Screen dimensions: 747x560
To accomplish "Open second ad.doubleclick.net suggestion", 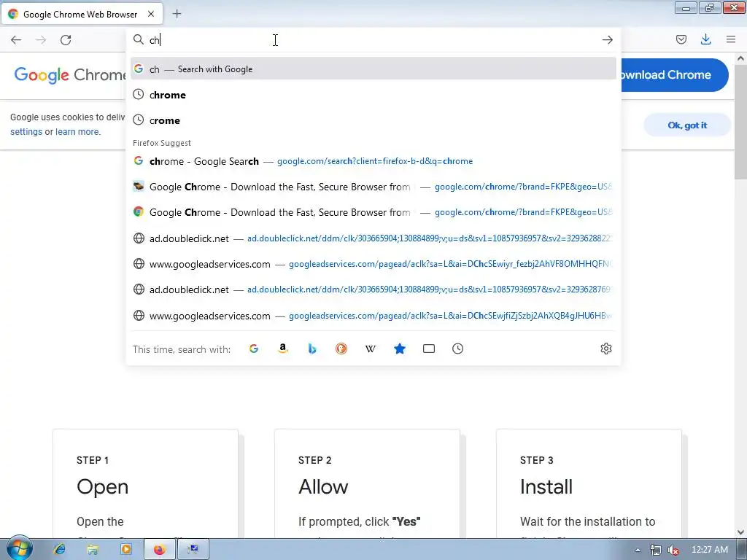I will 373,289.
